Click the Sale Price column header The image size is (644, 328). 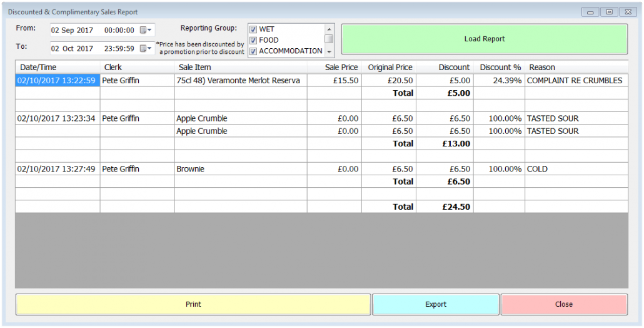point(335,68)
